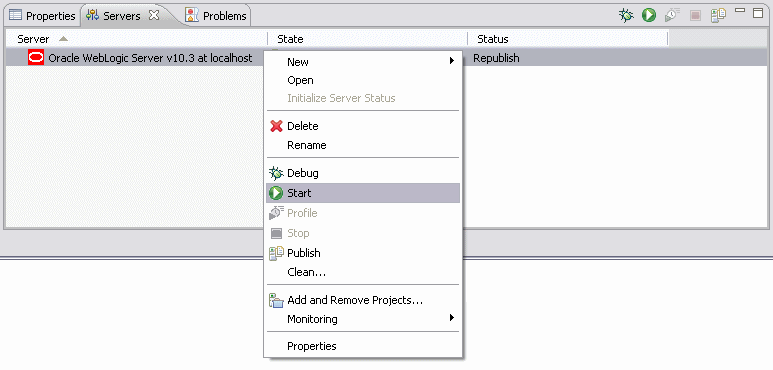Click the Oracle red server icon
Screen dimensions: 773x370
(x=36, y=58)
